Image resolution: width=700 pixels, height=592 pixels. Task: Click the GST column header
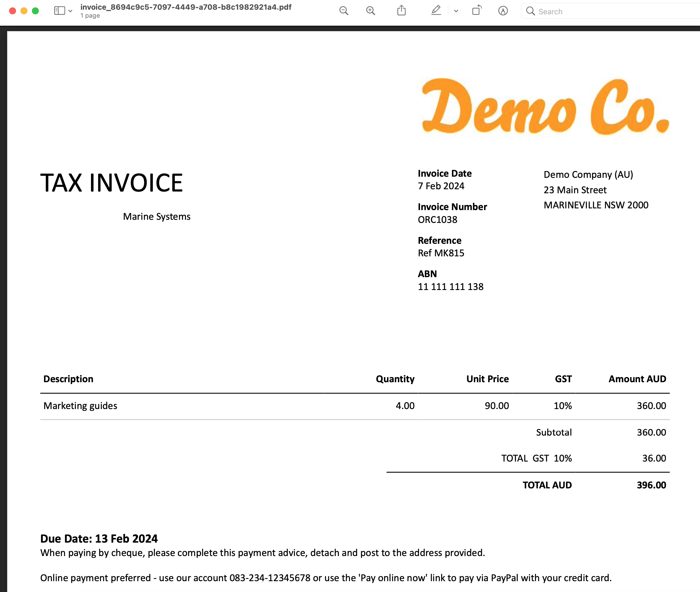(563, 379)
